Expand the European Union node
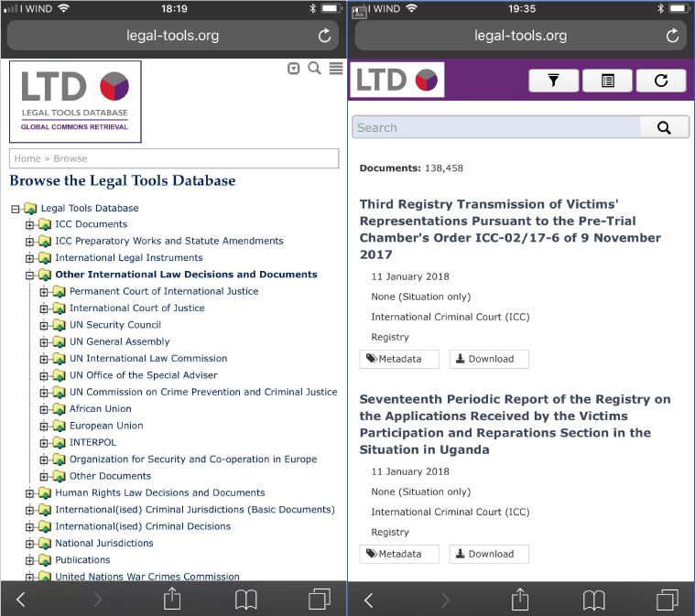Viewport: 695px width, 616px height. tap(44, 427)
